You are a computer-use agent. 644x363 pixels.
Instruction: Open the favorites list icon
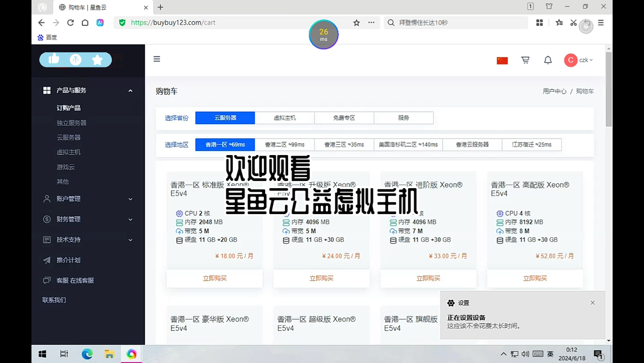coord(559,23)
